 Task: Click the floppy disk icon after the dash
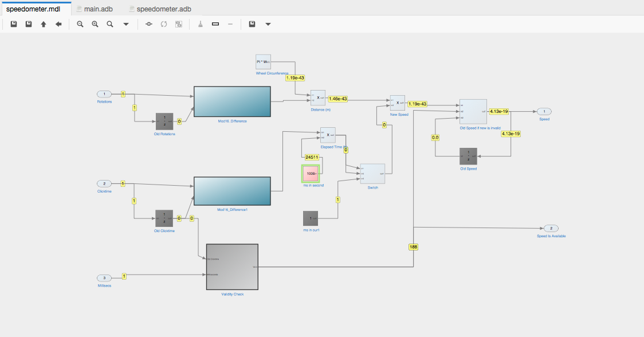click(252, 24)
